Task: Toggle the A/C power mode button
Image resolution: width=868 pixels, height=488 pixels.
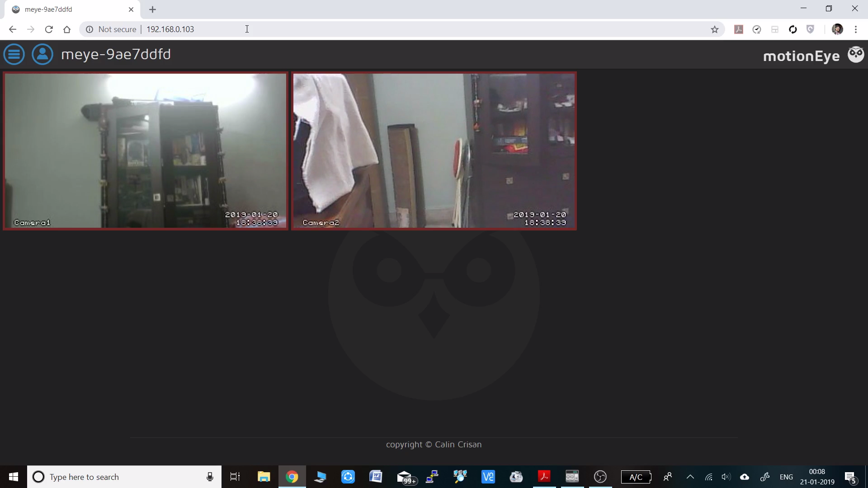Action: click(636, 477)
